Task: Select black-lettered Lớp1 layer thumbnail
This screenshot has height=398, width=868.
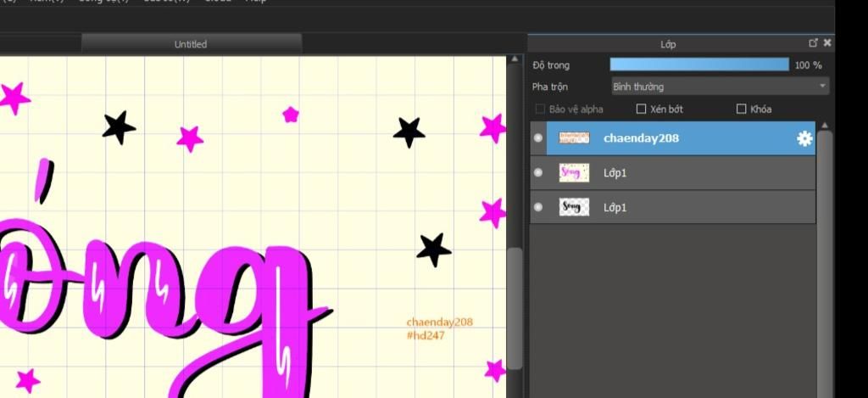Action: tap(574, 207)
